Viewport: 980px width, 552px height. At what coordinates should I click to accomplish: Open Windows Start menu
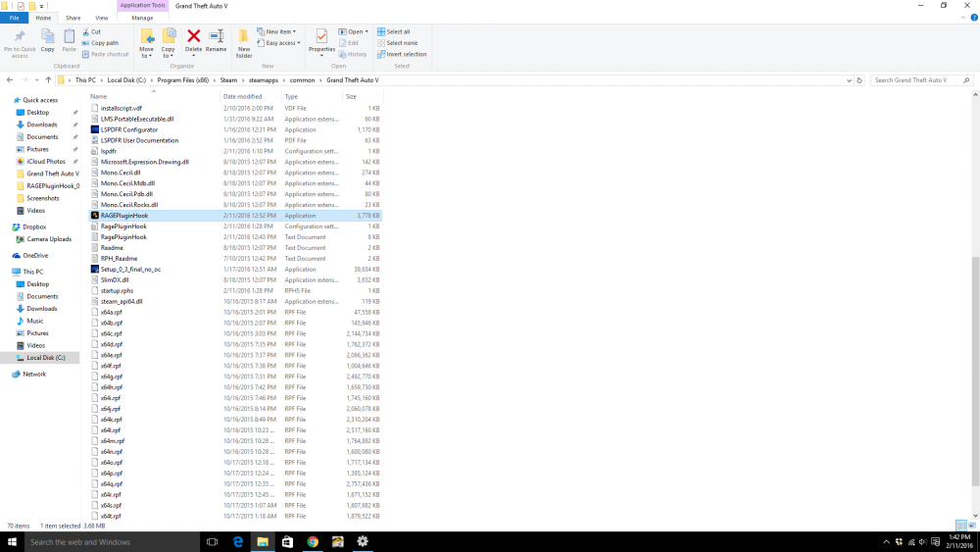click(x=12, y=542)
